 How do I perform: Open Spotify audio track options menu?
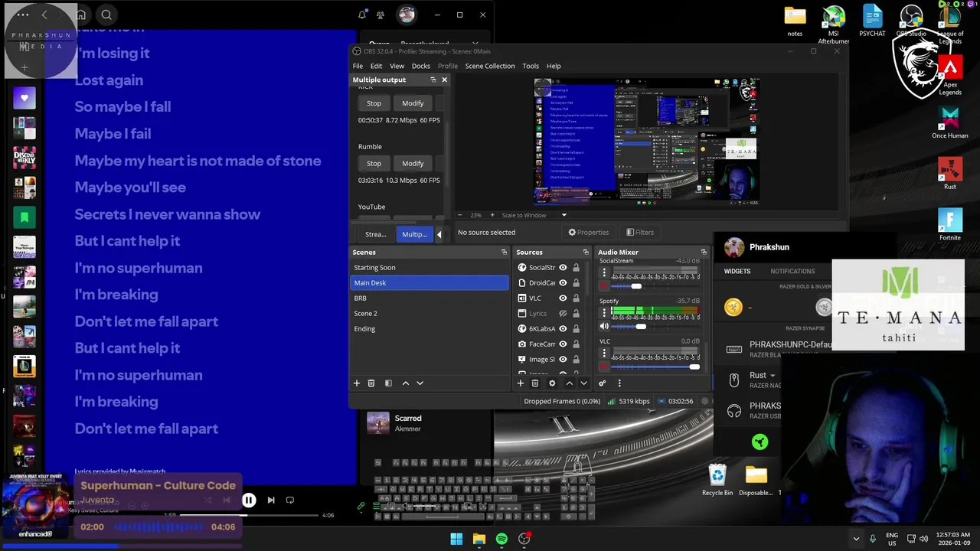[x=604, y=313]
